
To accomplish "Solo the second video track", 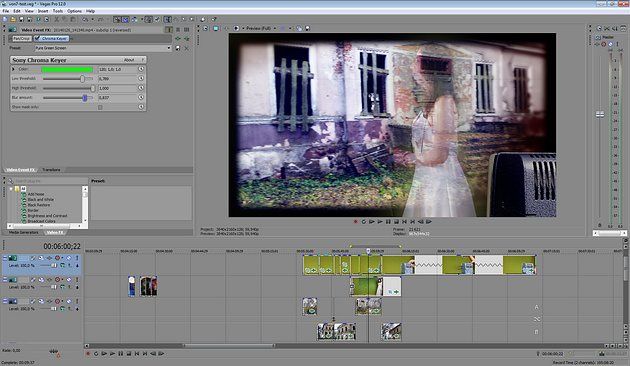I will 77,280.
